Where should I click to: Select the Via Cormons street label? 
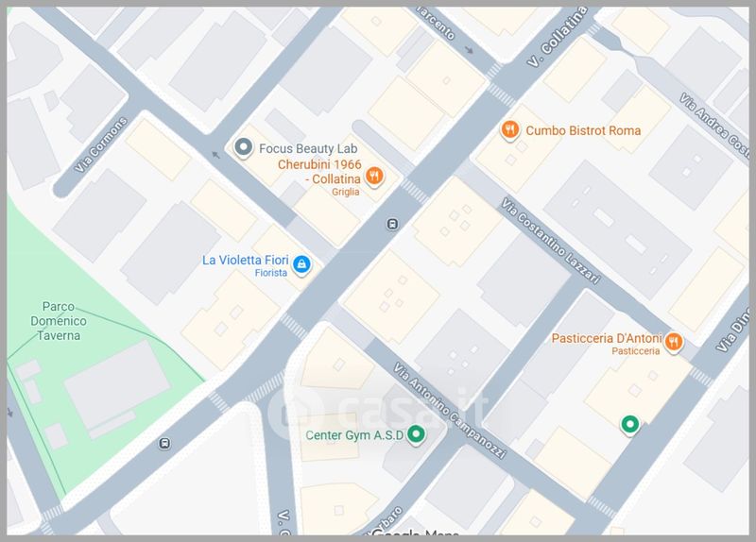pos(101,144)
